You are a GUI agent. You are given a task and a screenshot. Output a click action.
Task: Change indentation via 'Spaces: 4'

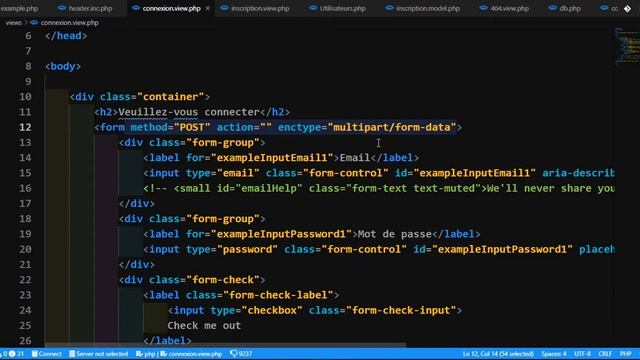(x=554, y=354)
